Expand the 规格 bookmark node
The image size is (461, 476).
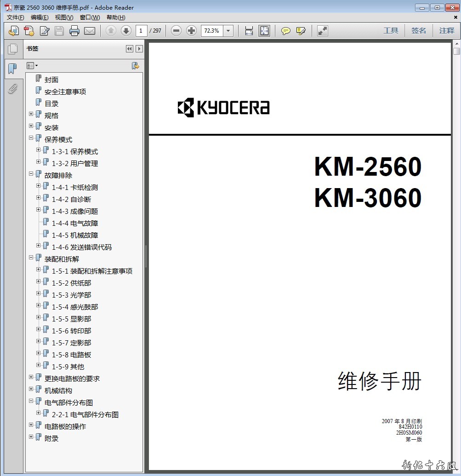tap(31, 115)
